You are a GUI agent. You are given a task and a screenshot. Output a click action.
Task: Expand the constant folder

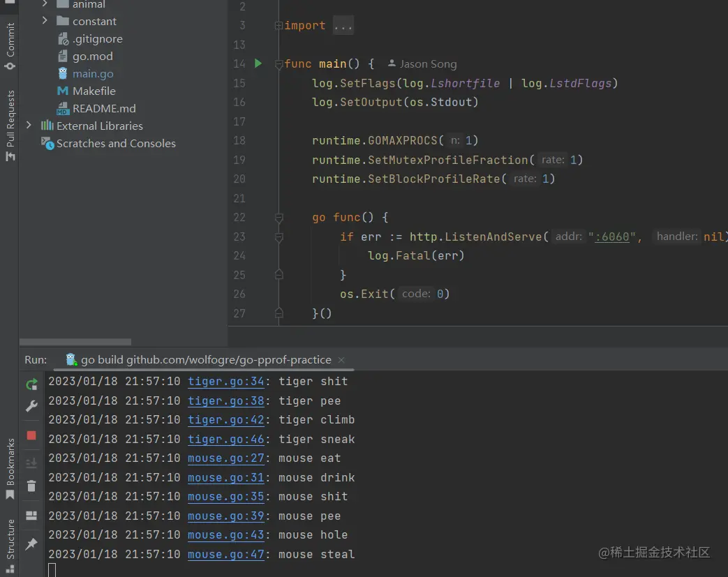45,21
